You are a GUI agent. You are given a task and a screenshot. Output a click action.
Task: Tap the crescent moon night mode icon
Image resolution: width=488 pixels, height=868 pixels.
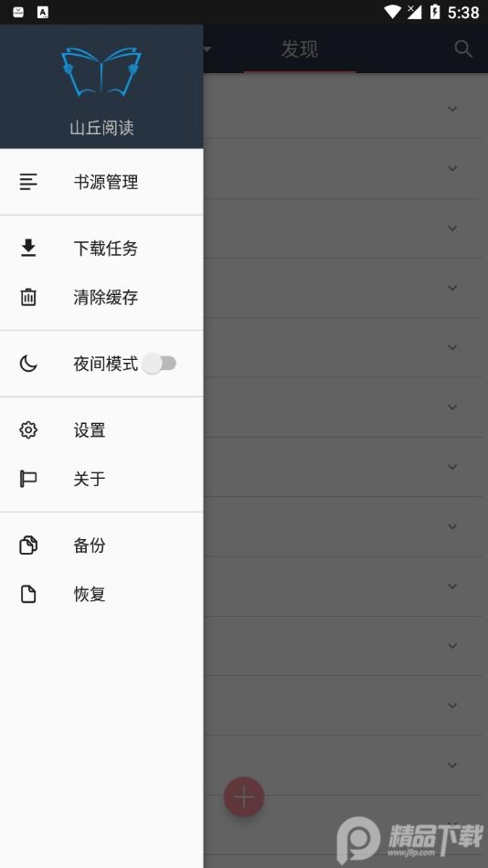(x=28, y=364)
